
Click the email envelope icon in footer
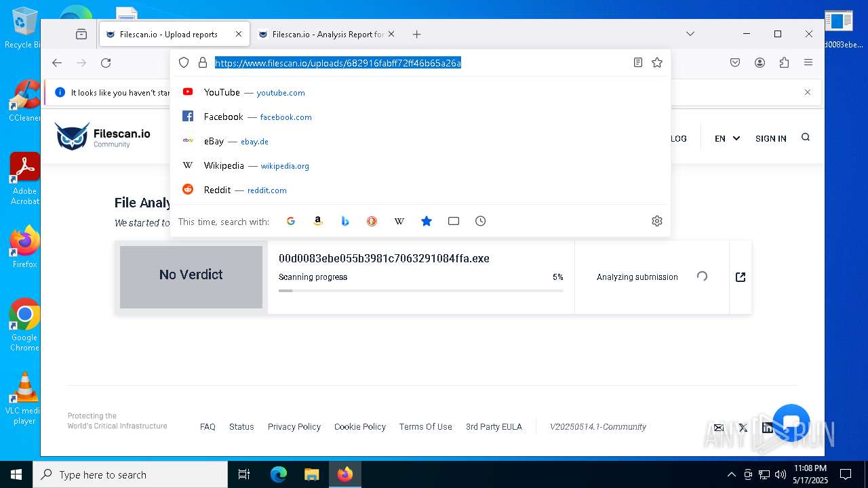click(x=719, y=428)
